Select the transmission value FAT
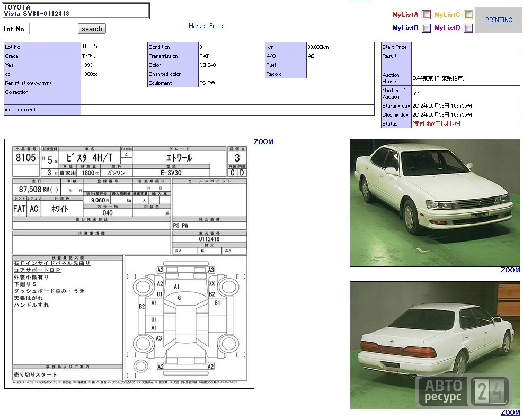This screenshot has height=420, width=523. pos(204,56)
